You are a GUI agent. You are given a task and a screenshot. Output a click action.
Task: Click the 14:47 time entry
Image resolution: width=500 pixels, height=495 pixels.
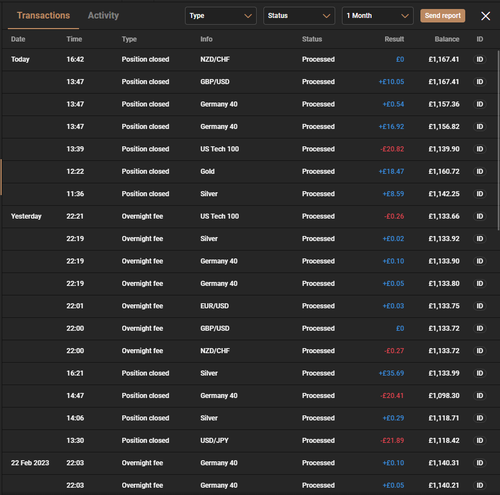click(x=75, y=396)
